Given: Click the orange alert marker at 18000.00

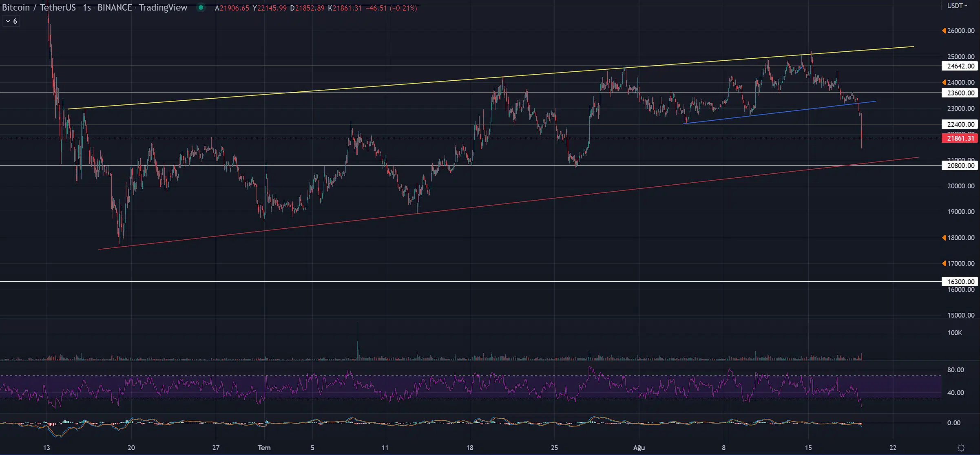Looking at the screenshot, I should 944,238.
